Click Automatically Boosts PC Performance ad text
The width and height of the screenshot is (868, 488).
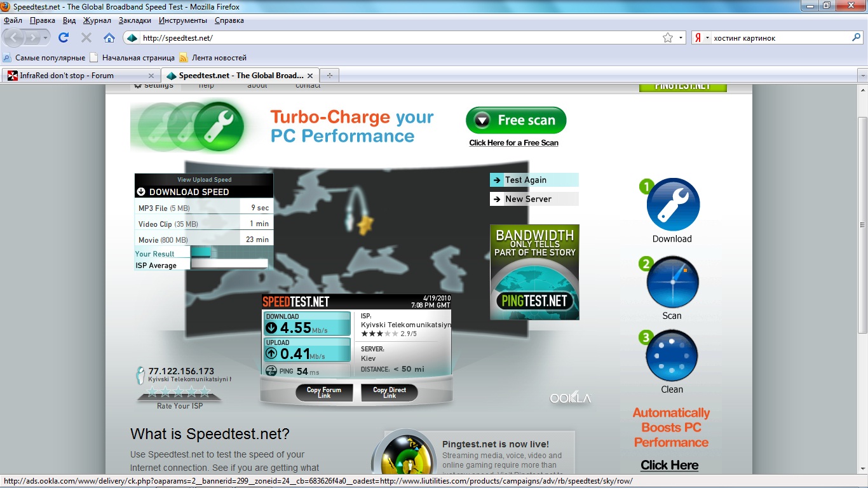tap(671, 428)
